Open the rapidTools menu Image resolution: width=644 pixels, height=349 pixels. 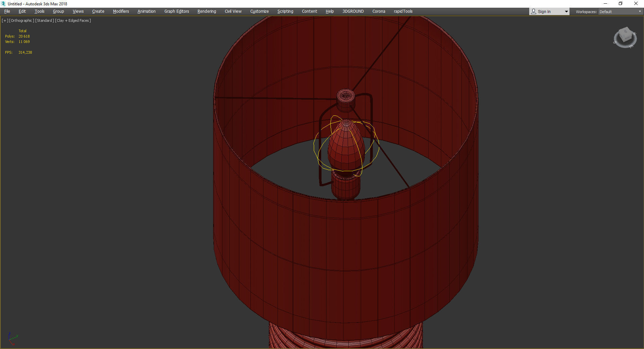pyautogui.click(x=403, y=11)
